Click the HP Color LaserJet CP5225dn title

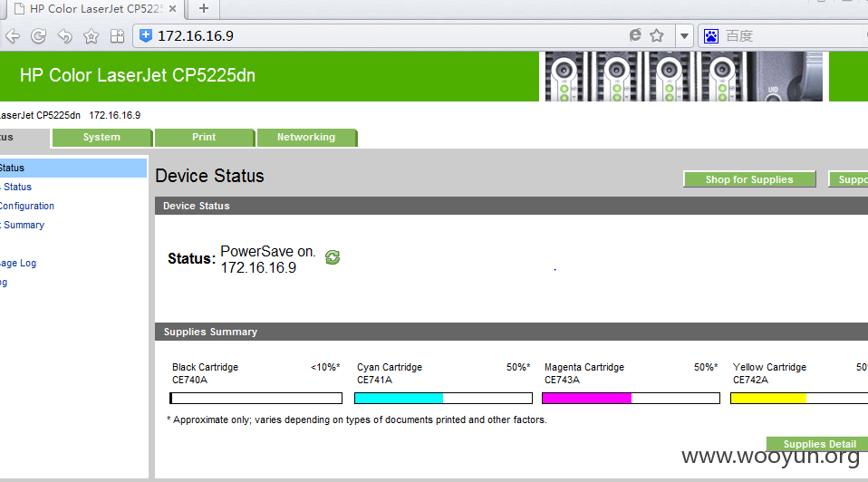tap(138, 75)
